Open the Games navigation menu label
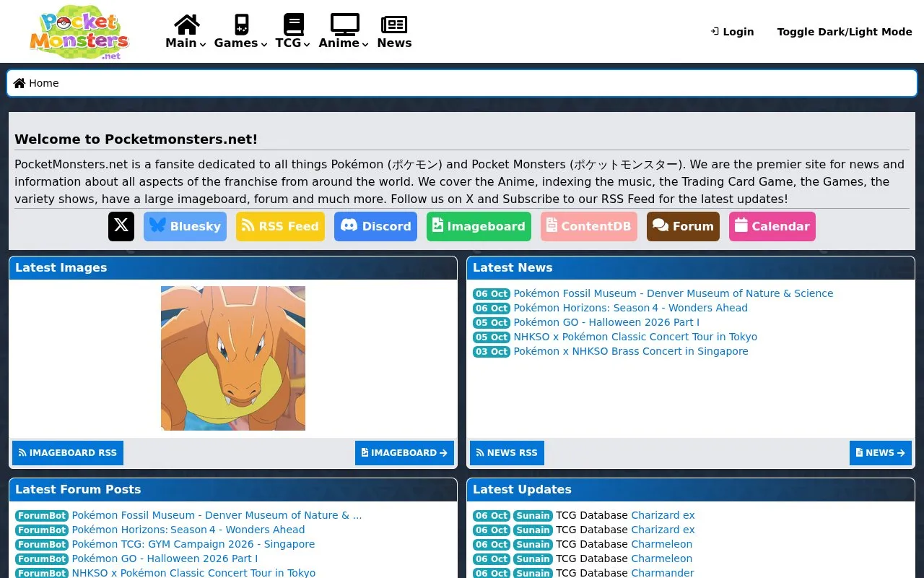The height and width of the screenshot is (578, 924). coord(236,43)
